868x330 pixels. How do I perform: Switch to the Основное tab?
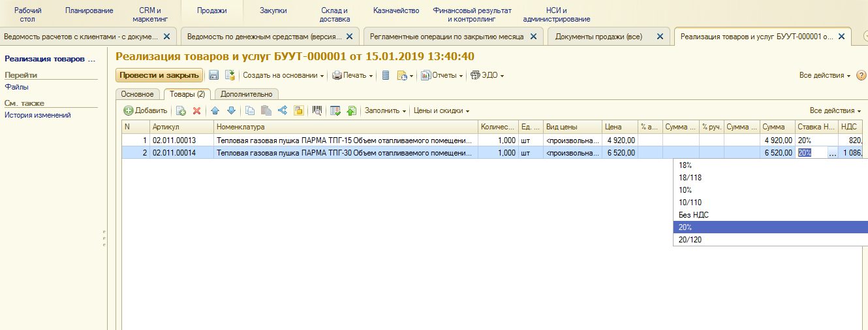click(x=138, y=94)
